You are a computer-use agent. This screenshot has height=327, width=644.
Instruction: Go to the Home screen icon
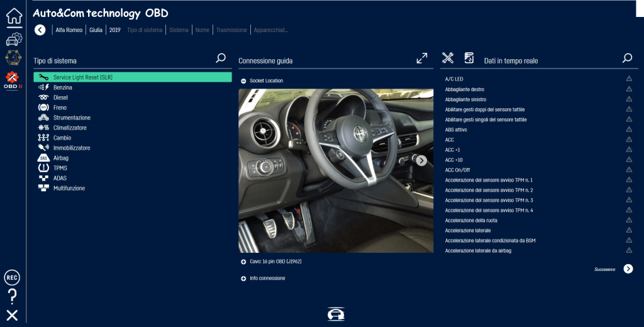pos(13,16)
